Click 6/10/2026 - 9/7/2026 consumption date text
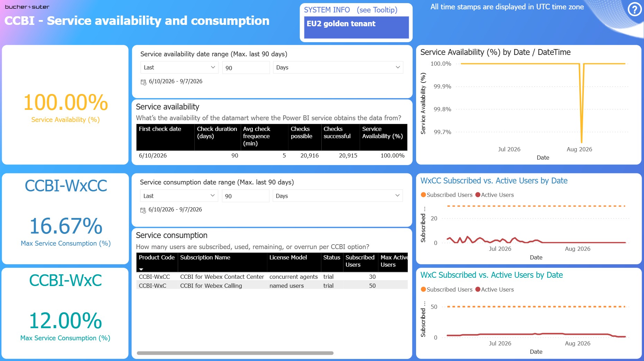 point(175,210)
